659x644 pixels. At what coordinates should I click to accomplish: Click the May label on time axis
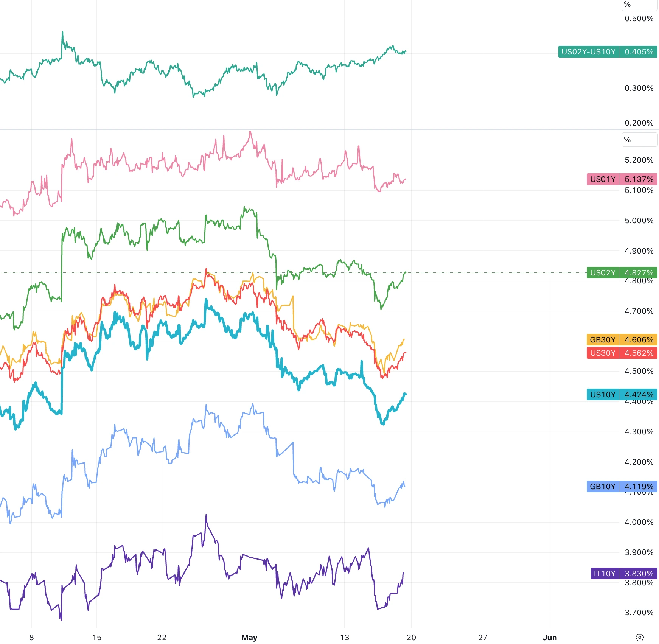pyautogui.click(x=249, y=637)
